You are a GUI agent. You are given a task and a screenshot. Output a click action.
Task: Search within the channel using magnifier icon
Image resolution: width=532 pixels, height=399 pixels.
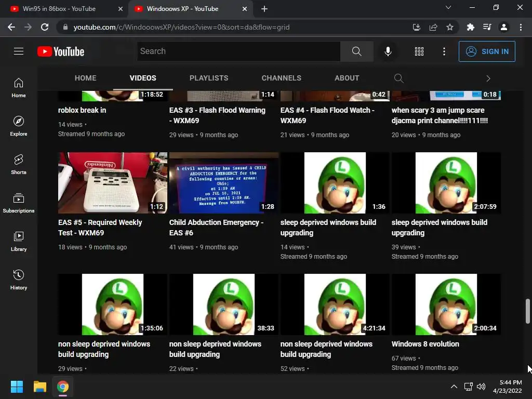[398, 78]
